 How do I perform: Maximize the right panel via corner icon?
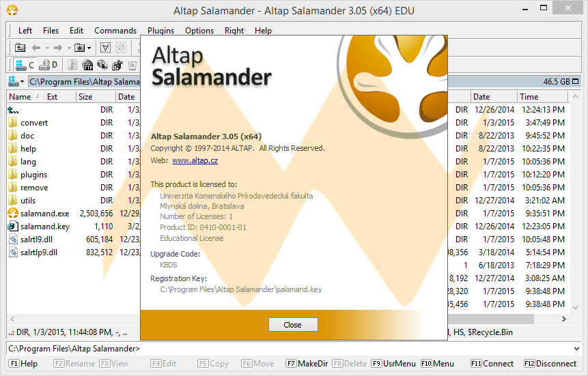576,81
